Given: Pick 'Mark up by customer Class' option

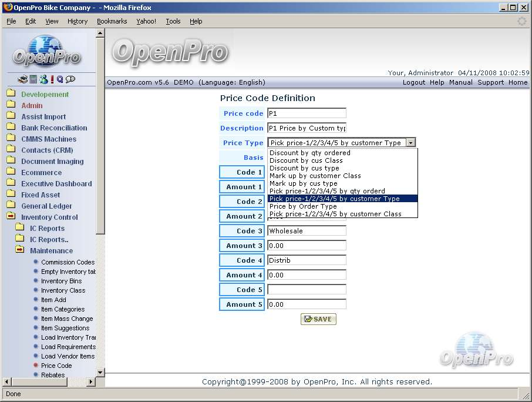Looking at the screenshot, I should tap(315, 176).
